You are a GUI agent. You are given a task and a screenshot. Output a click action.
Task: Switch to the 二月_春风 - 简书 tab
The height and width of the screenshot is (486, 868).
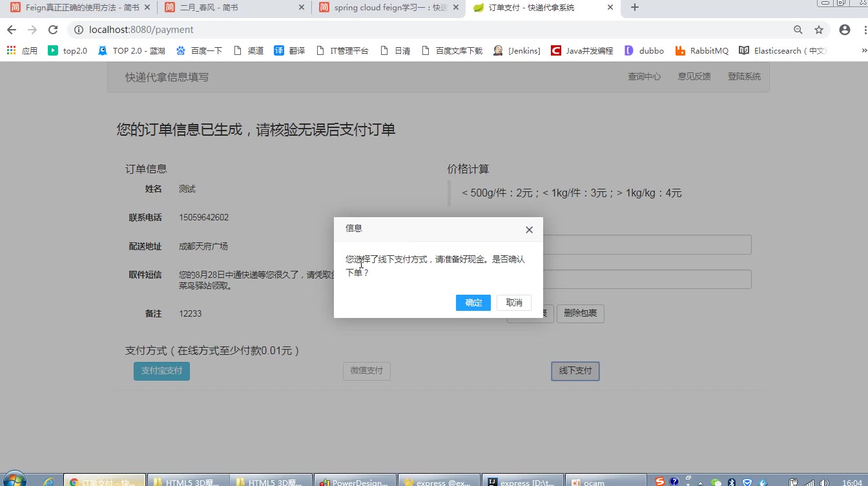click(234, 8)
